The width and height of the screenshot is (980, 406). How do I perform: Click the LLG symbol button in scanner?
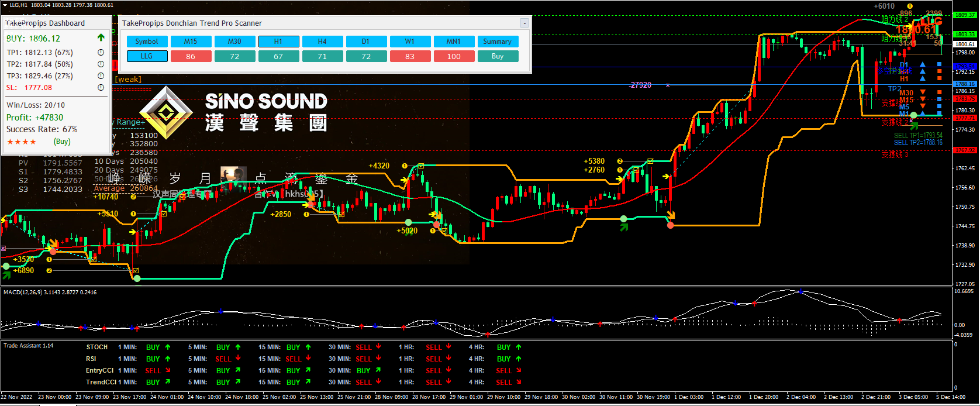click(147, 56)
